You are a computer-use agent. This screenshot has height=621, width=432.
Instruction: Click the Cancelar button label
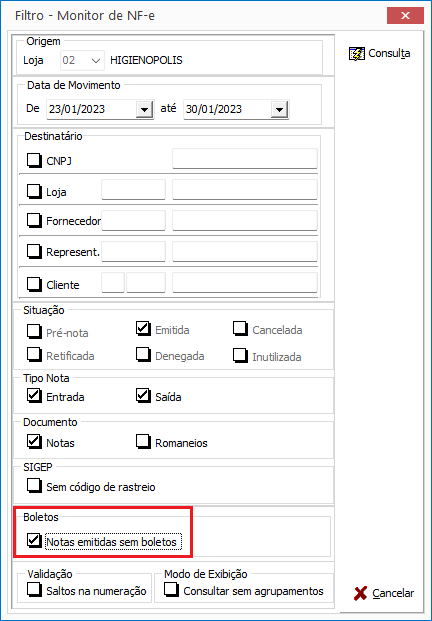[393, 593]
